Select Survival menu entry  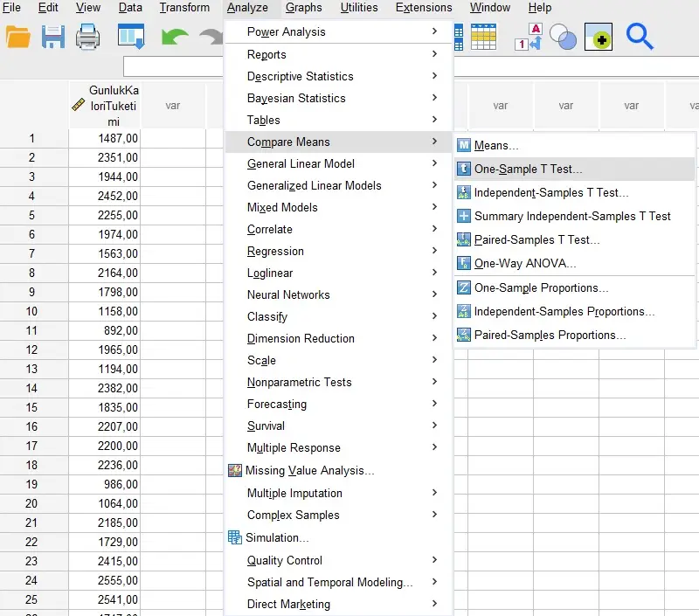(339, 426)
